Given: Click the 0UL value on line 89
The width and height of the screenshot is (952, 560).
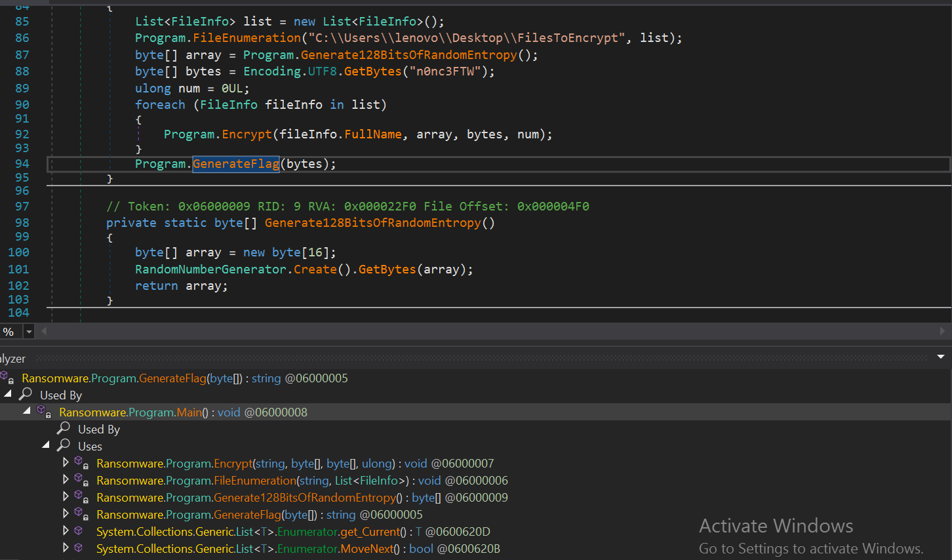Looking at the screenshot, I should (232, 89).
